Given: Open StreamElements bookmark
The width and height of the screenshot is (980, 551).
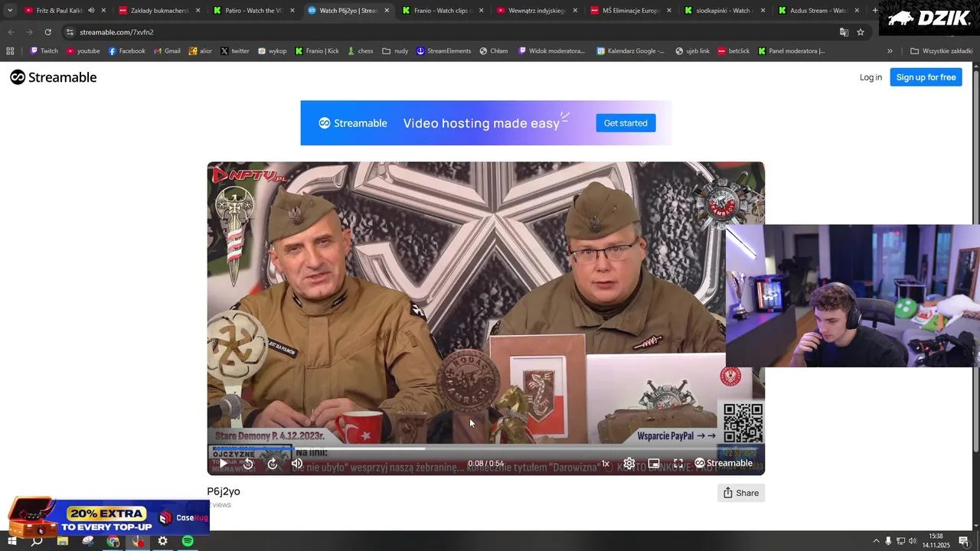Looking at the screenshot, I should [x=444, y=51].
